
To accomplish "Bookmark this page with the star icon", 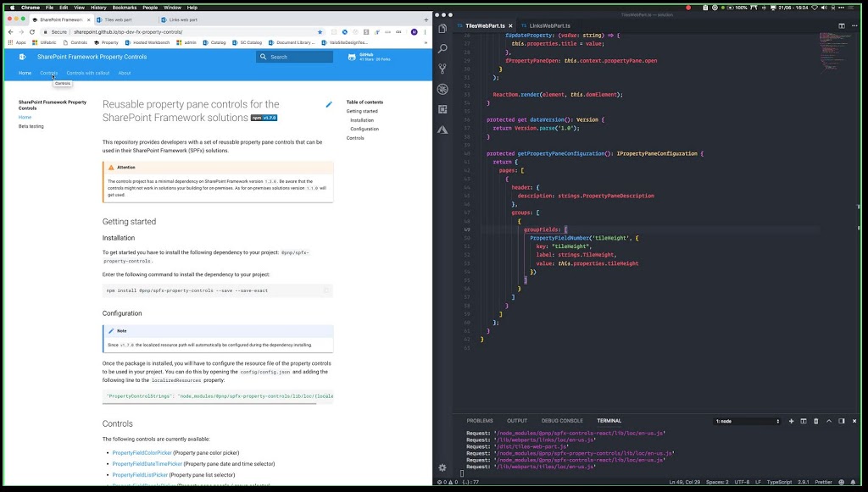I will coord(320,32).
